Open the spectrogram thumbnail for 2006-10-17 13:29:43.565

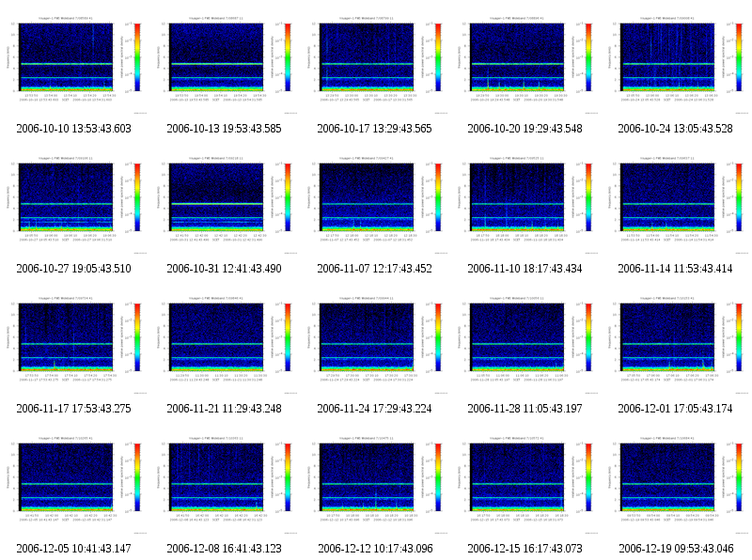[x=377, y=64]
